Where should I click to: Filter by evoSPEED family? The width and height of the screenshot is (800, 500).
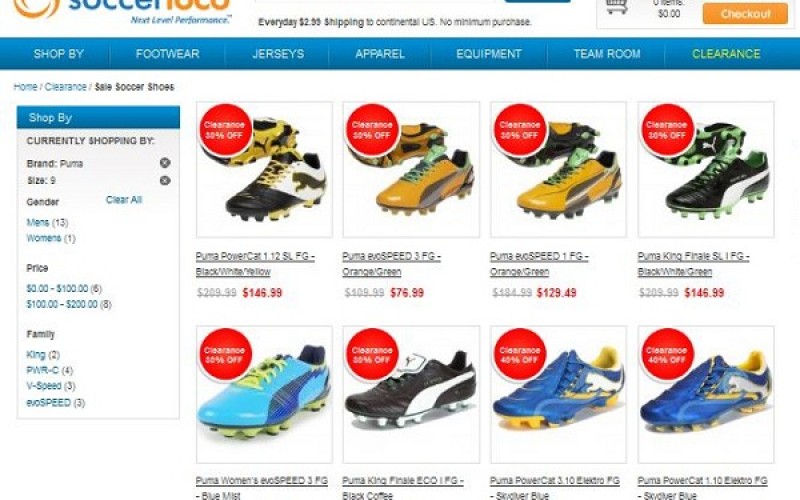pyautogui.click(x=56, y=403)
